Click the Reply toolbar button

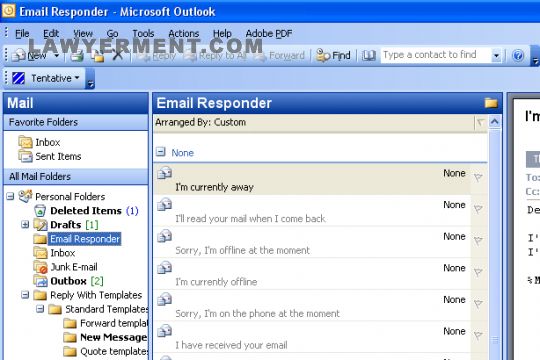(x=157, y=55)
